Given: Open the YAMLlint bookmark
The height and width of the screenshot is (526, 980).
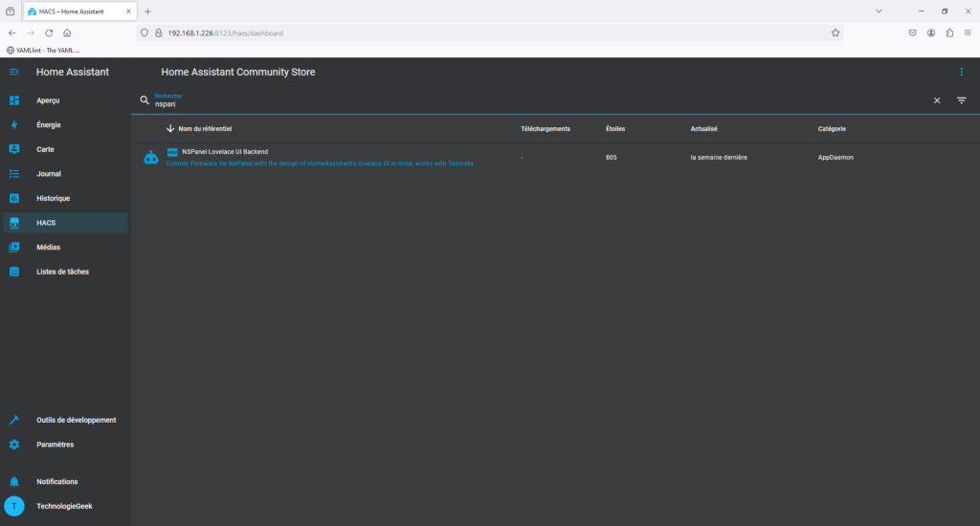Looking at the screenshot, I should [x=43, y=50].
